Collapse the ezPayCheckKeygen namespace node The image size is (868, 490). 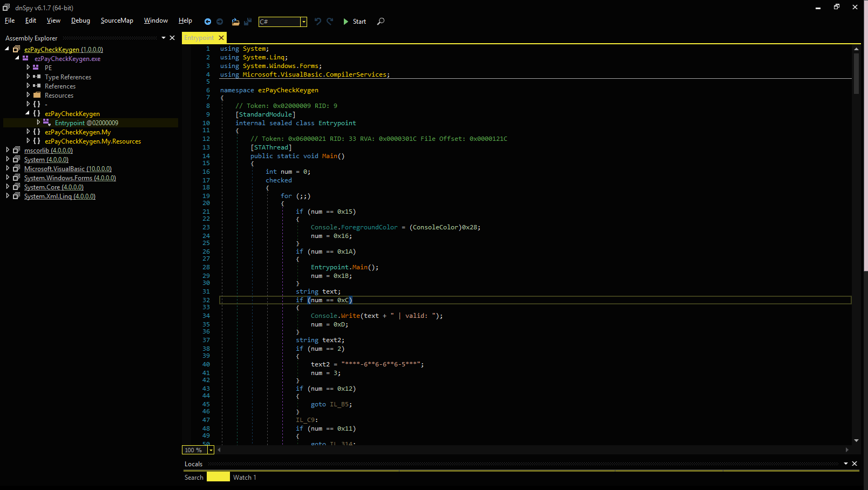28,113
